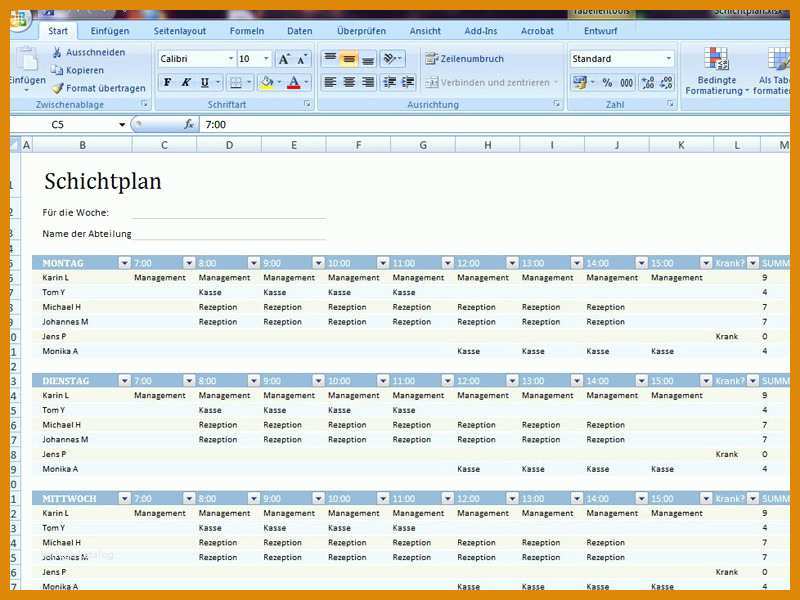
Task: Toggle italic K formatting
Action: click(186, 82)
